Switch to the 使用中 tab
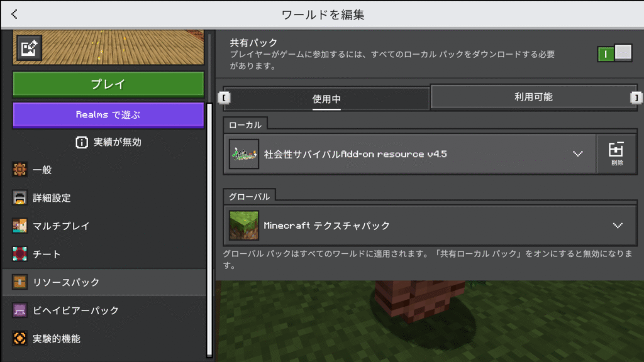 point(326,99)
